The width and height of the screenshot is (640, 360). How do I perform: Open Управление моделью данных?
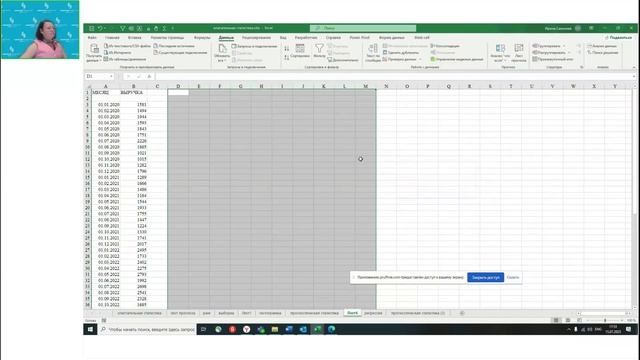[457, 59]
